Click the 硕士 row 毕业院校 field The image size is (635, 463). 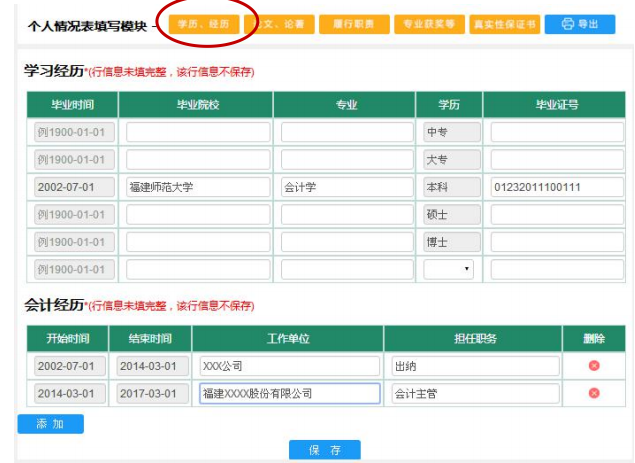tap(198, 215)
